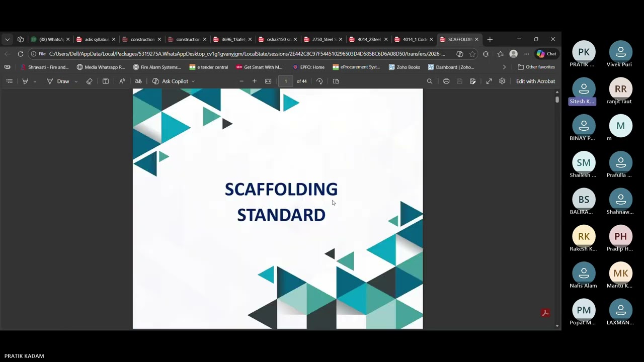
Task: Open the EPFO: Home bookmark
Action: click(x=308, y=67)
